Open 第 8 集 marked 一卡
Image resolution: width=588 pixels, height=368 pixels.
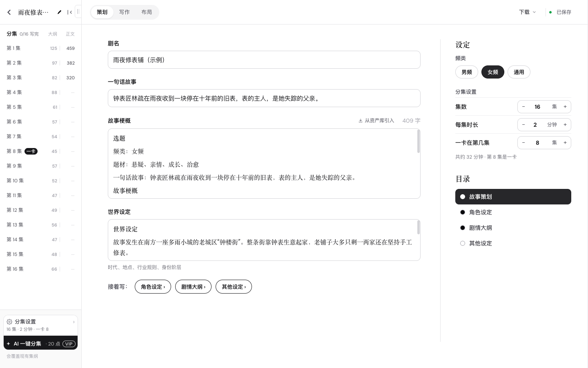pos(40,151)
